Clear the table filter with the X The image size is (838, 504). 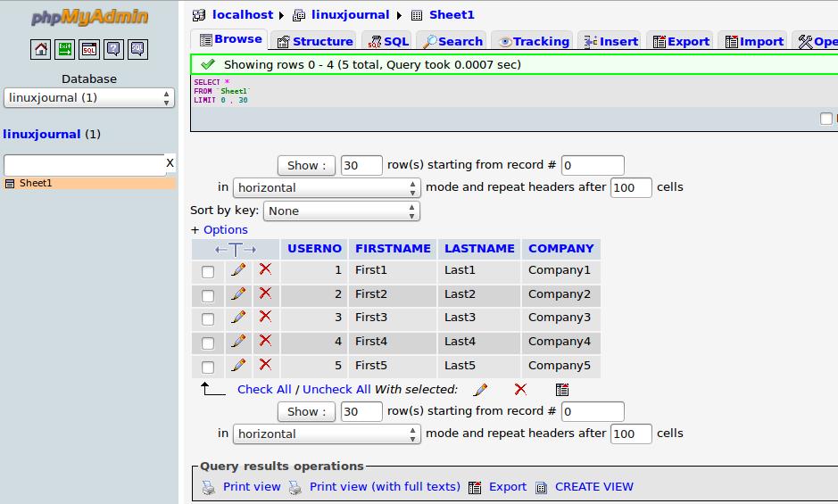tap(170, 162)
